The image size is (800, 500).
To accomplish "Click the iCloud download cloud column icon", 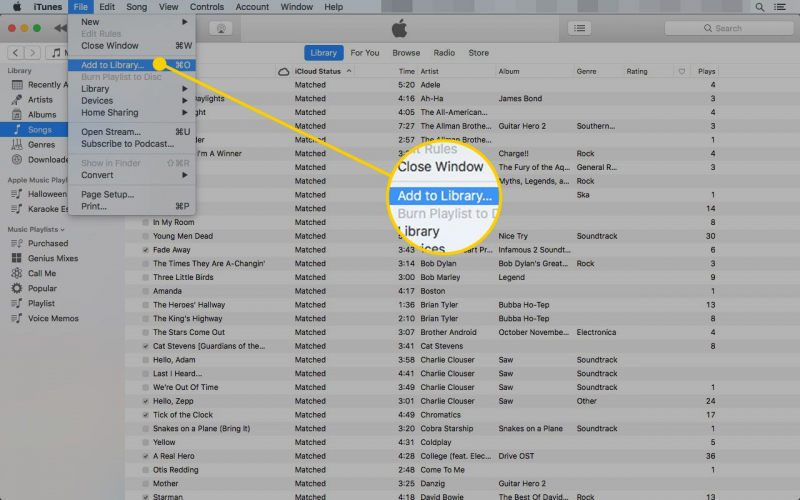I will [283, 72].
